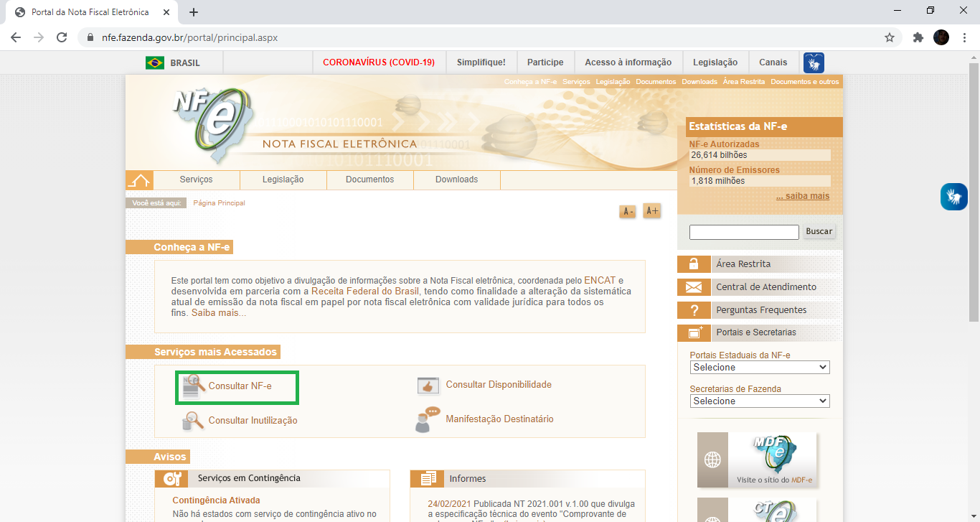Focus the site search text field
Screen dimensions: 980x522
744,232
